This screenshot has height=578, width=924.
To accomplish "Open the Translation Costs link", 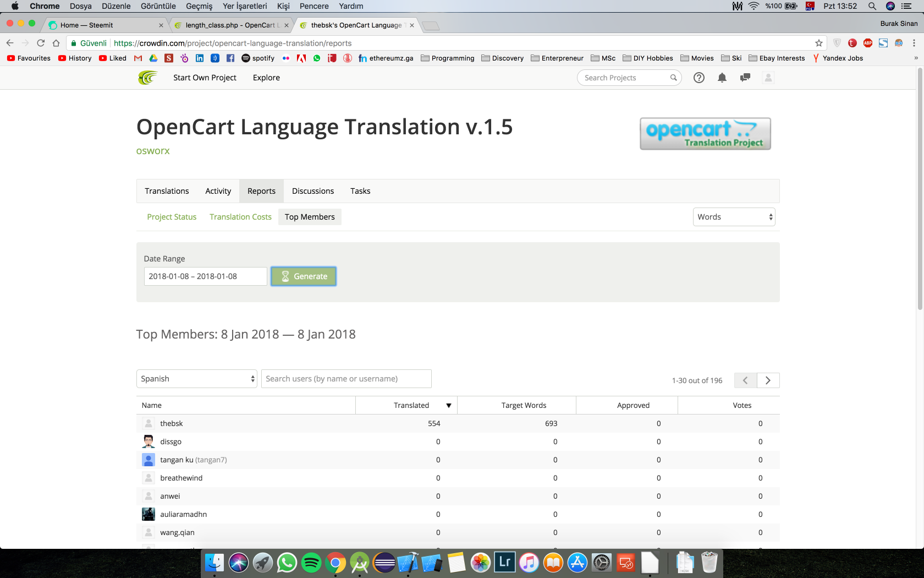I will pyautogui.click(x=240, y=217).
